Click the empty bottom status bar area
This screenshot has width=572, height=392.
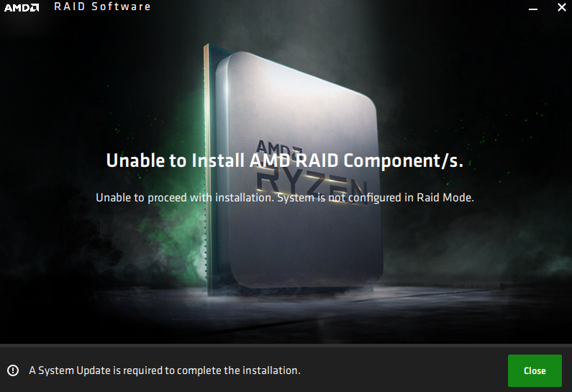click(401, 370)
